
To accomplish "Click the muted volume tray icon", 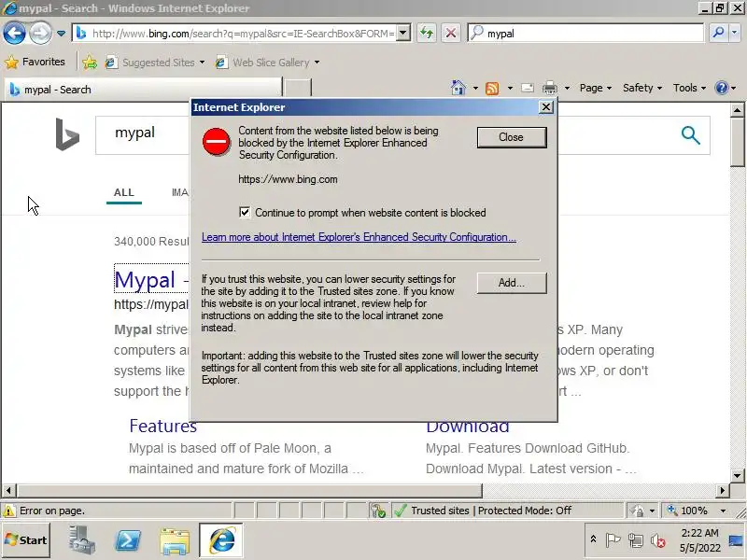I will pyautogui.click(x=657, y=540).
